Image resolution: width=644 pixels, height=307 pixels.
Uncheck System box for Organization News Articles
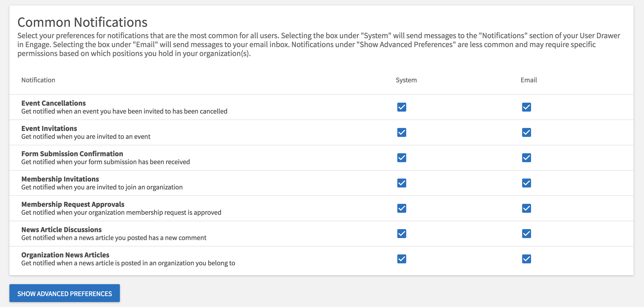(402, 259)
